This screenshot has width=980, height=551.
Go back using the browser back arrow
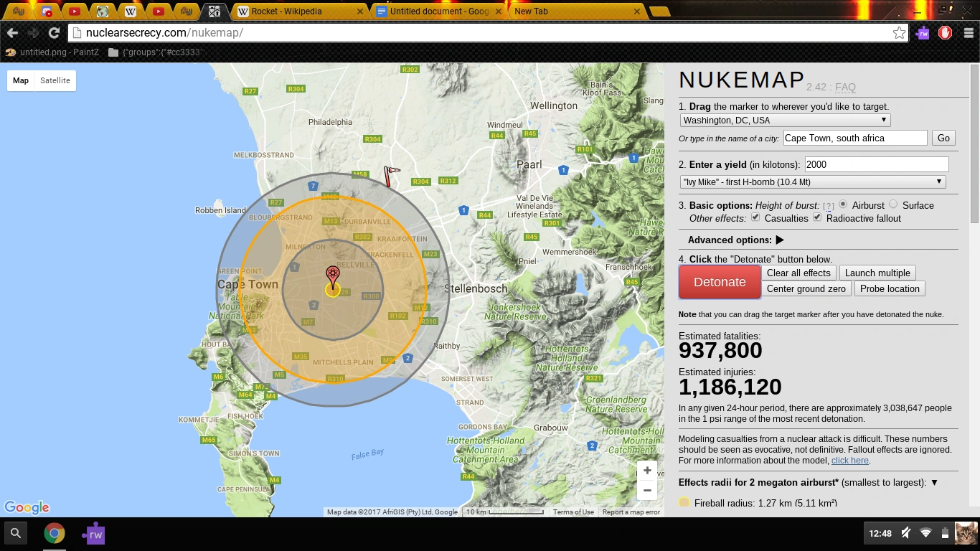point(12,33)
